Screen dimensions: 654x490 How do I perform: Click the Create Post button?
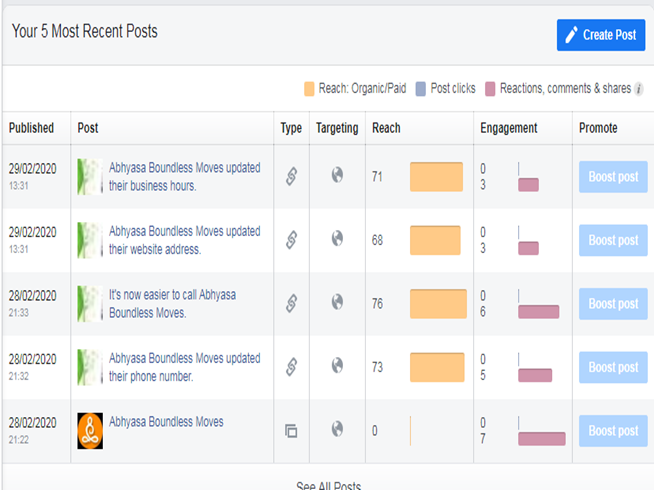601,35
